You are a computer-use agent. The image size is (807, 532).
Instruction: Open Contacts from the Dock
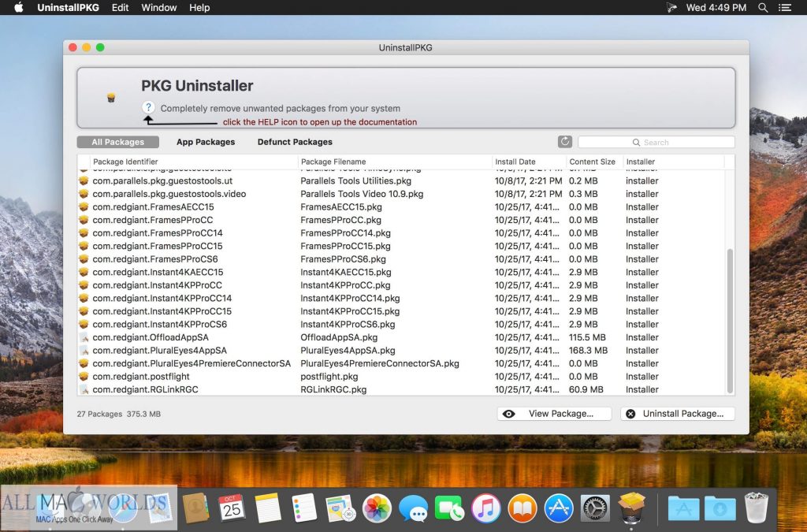pos(196,508)
